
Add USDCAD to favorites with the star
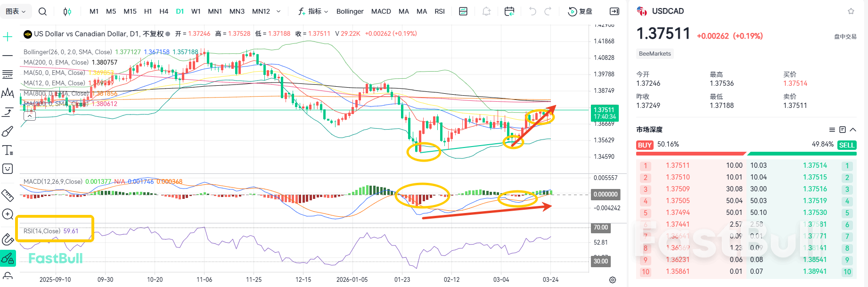coord(851,11)
